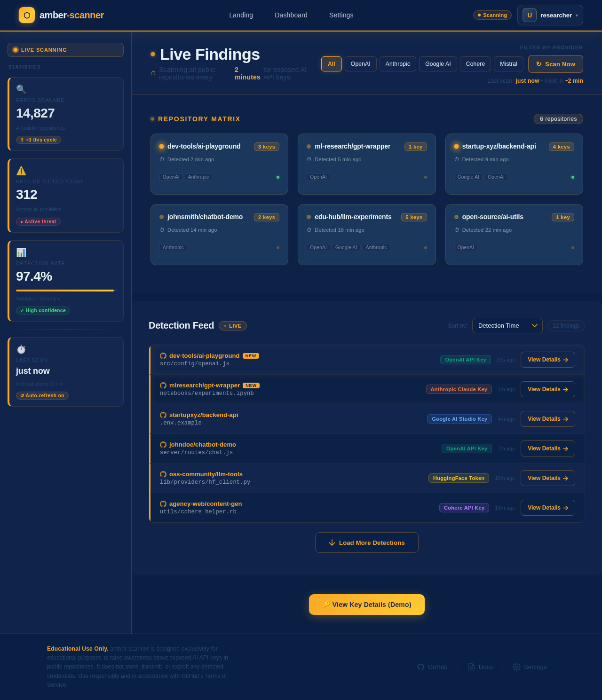The image size is (602, 700).
Task: Click the amber-scanner hexagon logo icon
Action: coord(27,15)
